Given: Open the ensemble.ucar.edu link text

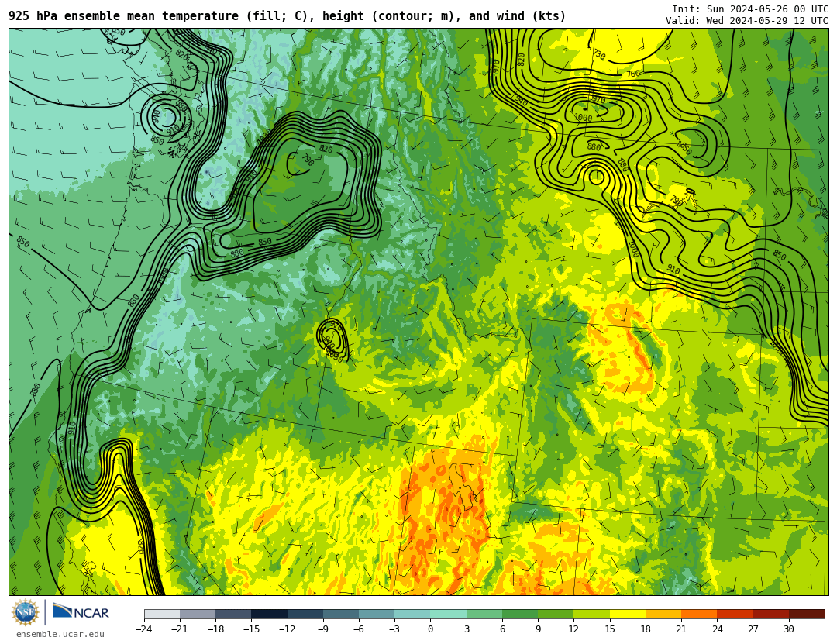Looking at the screenshot, I should (x=60, y=635).
